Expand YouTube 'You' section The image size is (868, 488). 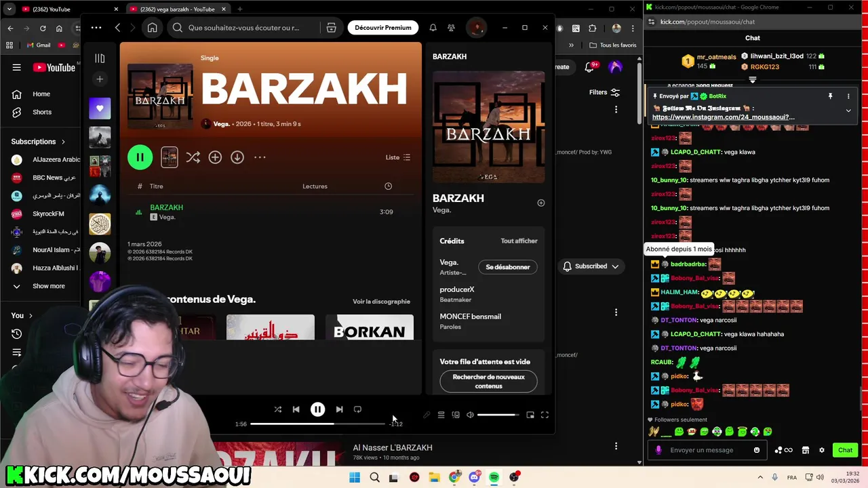pyautogui.click(x=22, y=315)
